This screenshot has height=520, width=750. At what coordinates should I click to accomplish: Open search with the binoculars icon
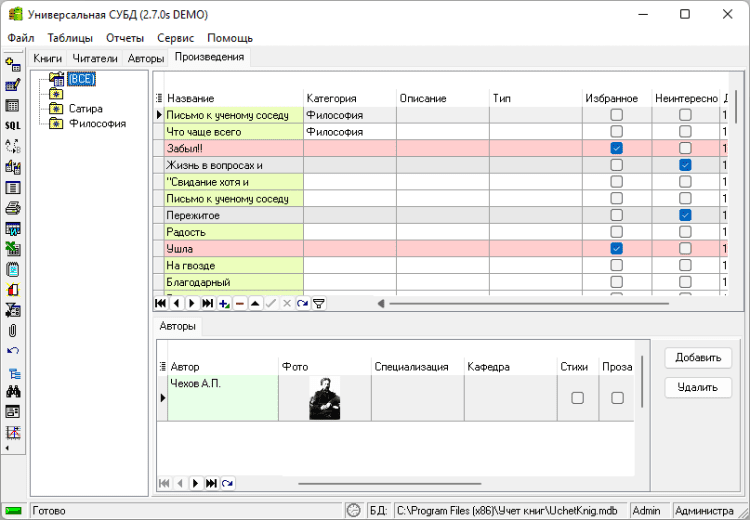(13, 392)
